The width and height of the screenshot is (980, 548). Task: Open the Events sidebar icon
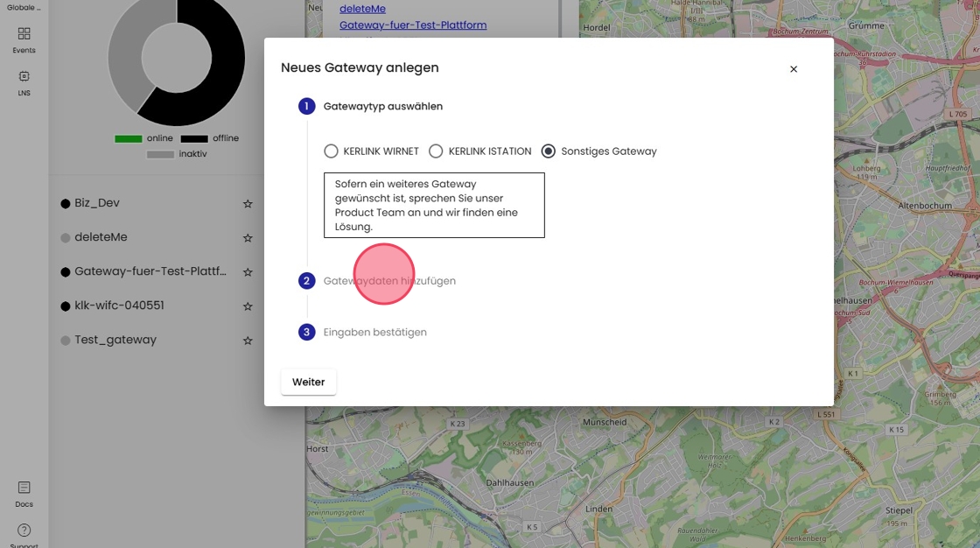tap(24, 35)
